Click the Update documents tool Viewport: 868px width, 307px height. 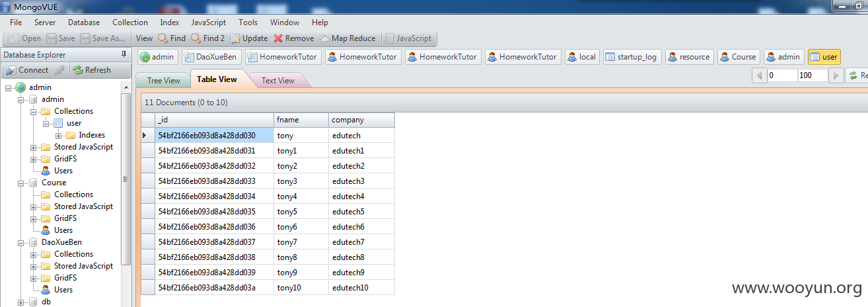click(249, 38)
